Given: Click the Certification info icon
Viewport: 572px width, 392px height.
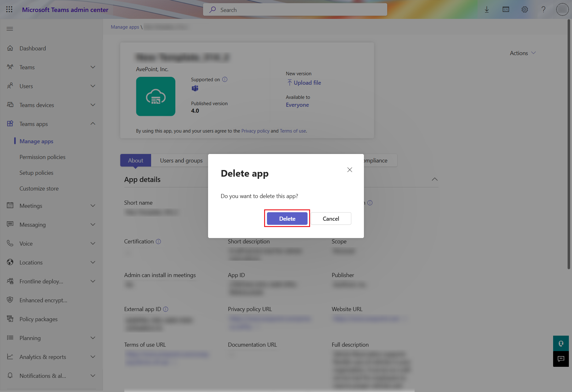Looking at the screenshot, I should coord(158,241).
